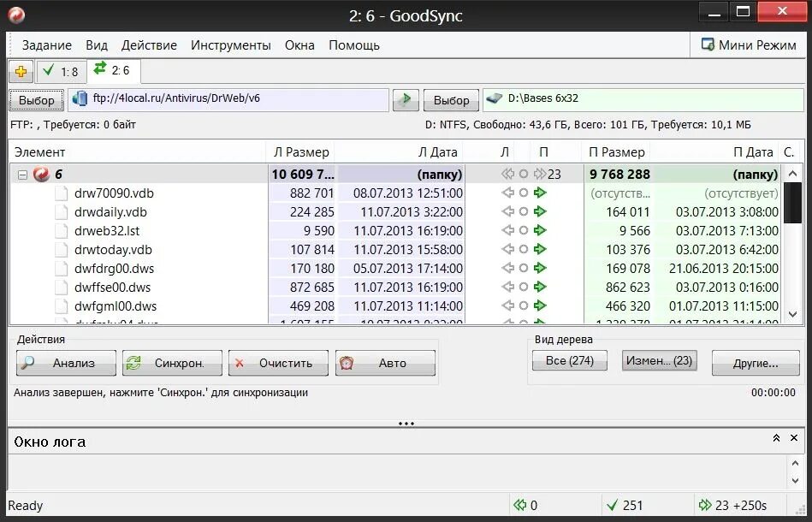The image size is (812, 522).
Task: Select file dwfdrg00.dws
Action: (x=114, y=268)
